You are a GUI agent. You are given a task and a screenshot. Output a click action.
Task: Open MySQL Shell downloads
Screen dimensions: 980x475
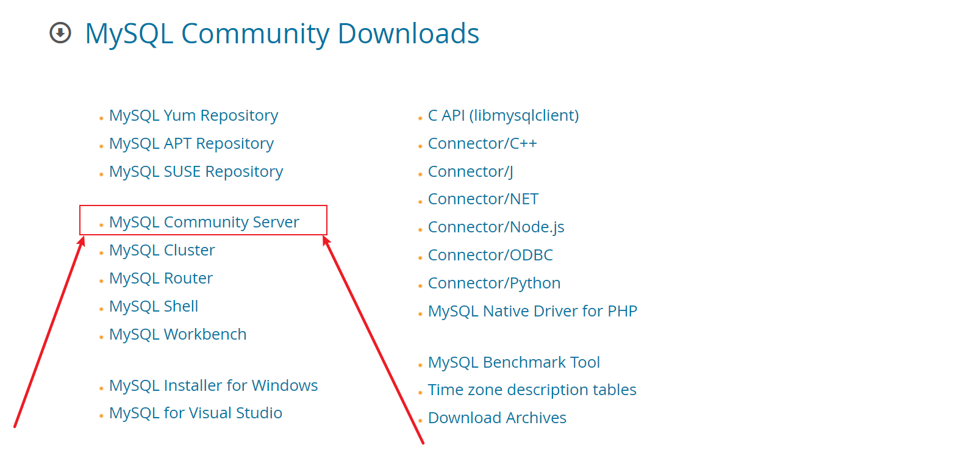(154, 306)
